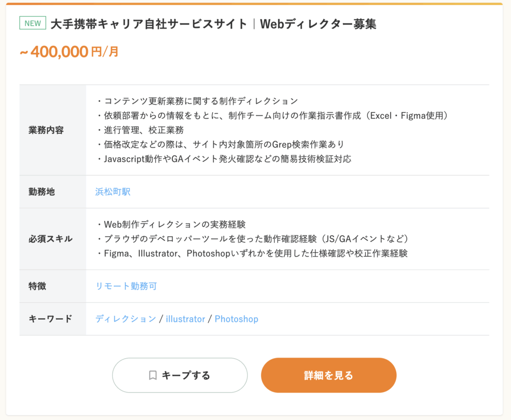Select the リモート勤務可 feature link
The image size is (511, 420).
click(x=126, y=286)
